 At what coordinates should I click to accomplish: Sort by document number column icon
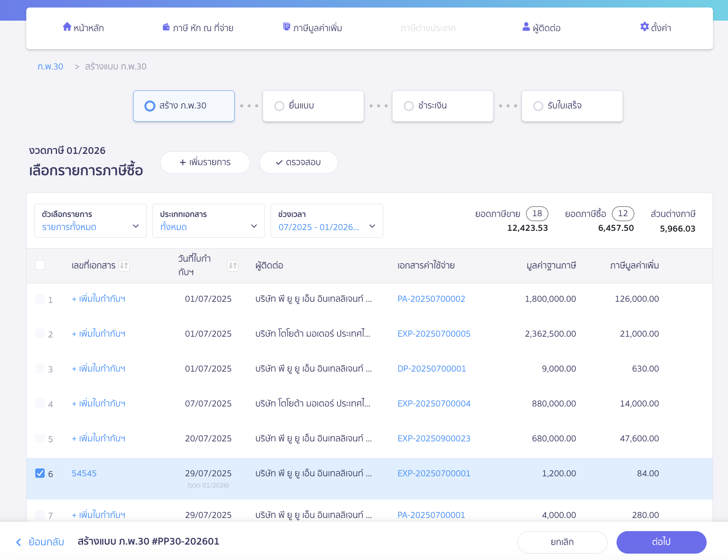pyautogui.click(x=124, y=266)
